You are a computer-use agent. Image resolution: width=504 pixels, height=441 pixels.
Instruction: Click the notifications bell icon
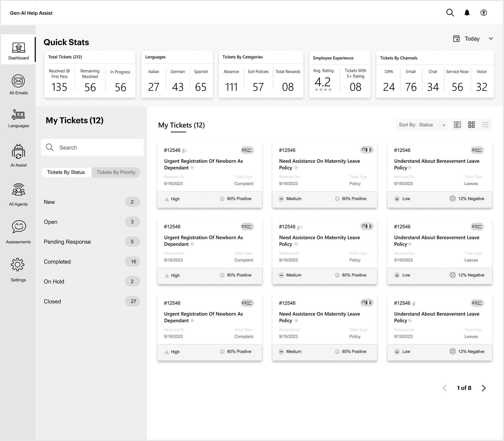click(467, 13)
